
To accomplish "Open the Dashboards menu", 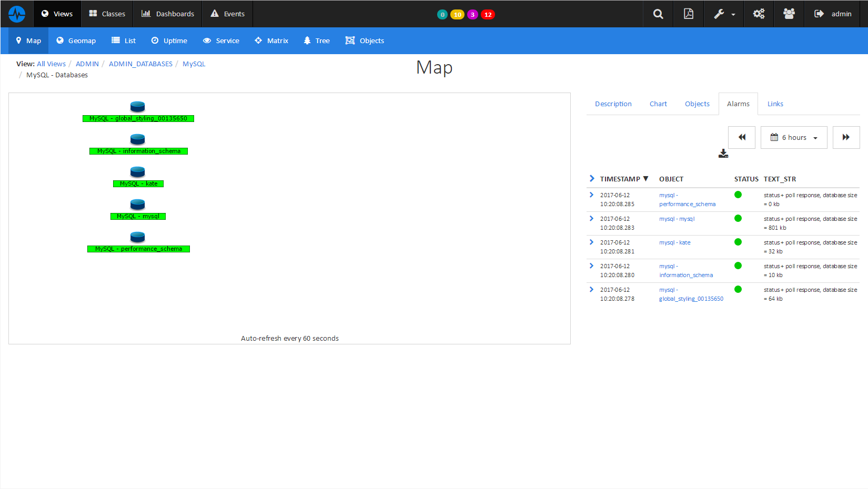I will pos(167,14).
